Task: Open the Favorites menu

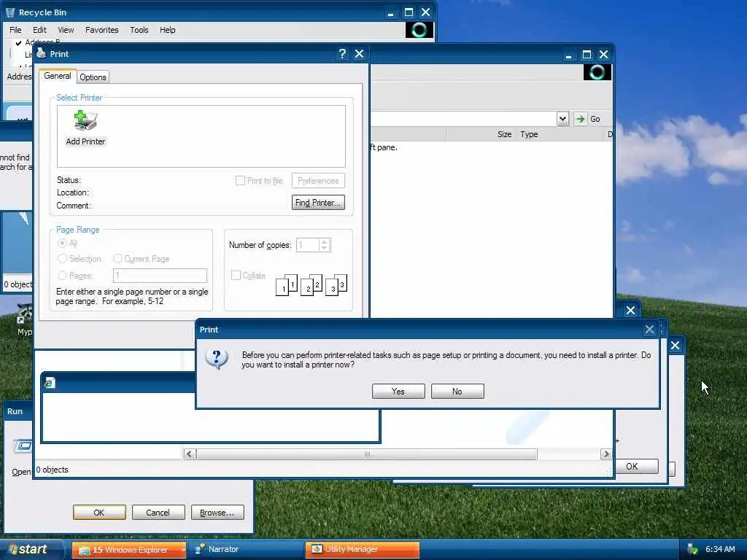Action: tap(102, 30)
